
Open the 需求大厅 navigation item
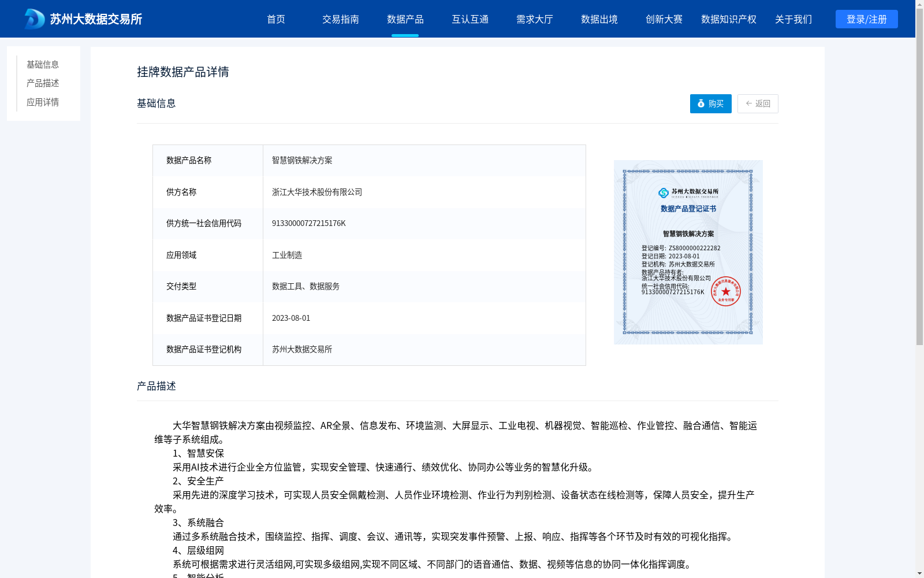point(535,19)
